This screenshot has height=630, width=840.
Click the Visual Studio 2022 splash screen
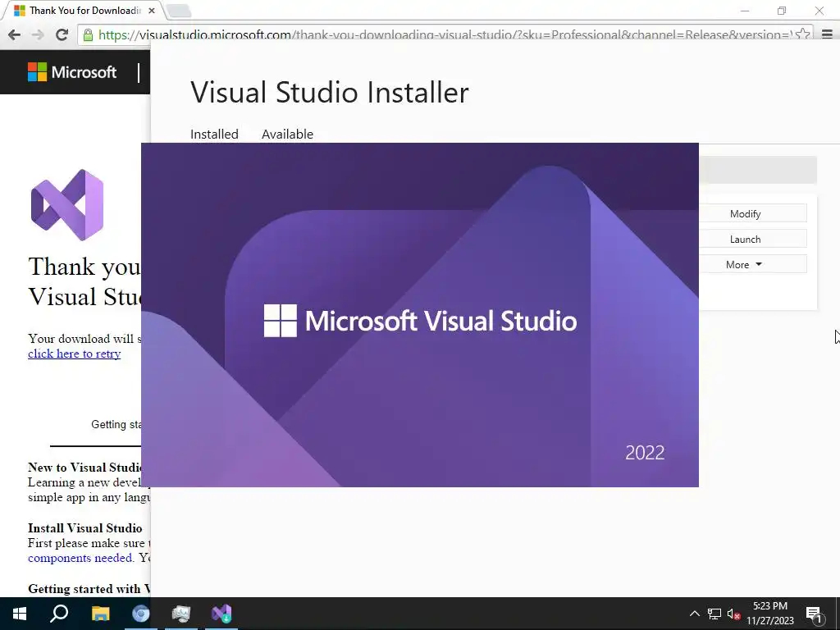tap(419, 314)
